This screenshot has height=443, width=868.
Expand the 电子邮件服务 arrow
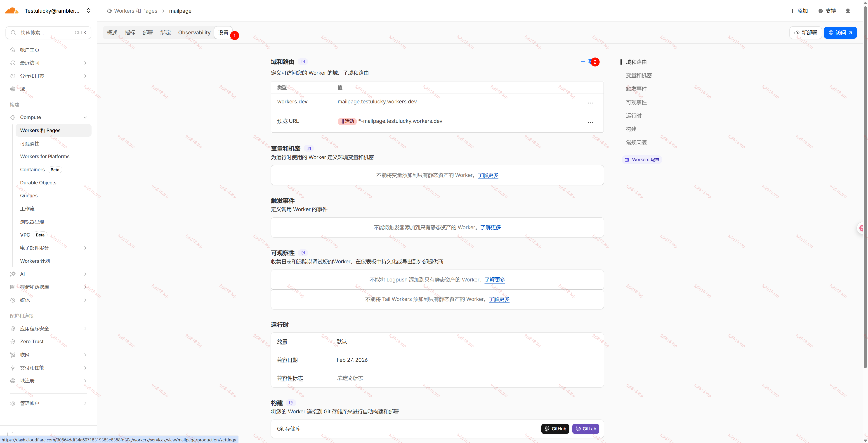(x=85, y=248)
